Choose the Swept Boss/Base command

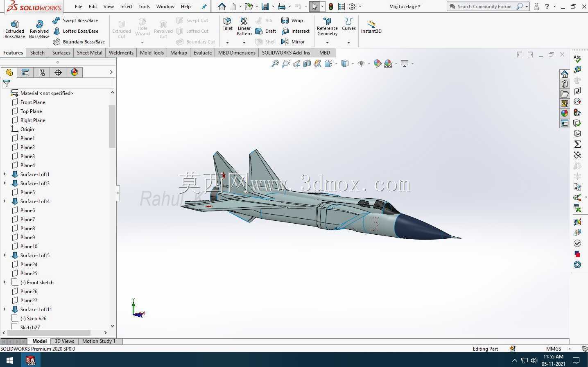[x=75, y=20]
